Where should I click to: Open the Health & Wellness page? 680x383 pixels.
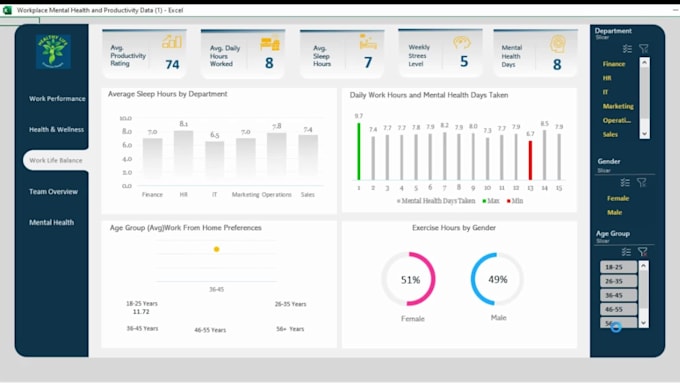[56, 129]
